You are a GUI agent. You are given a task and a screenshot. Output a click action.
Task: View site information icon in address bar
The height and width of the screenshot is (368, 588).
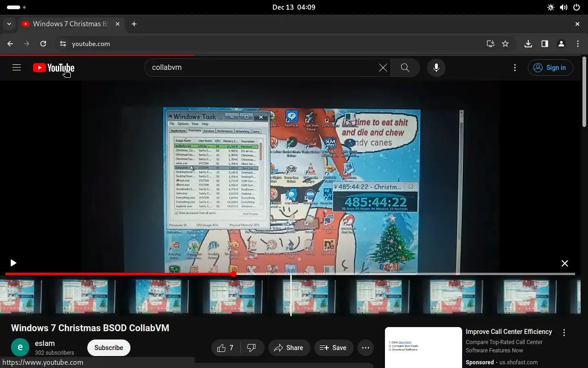[63, 44]
